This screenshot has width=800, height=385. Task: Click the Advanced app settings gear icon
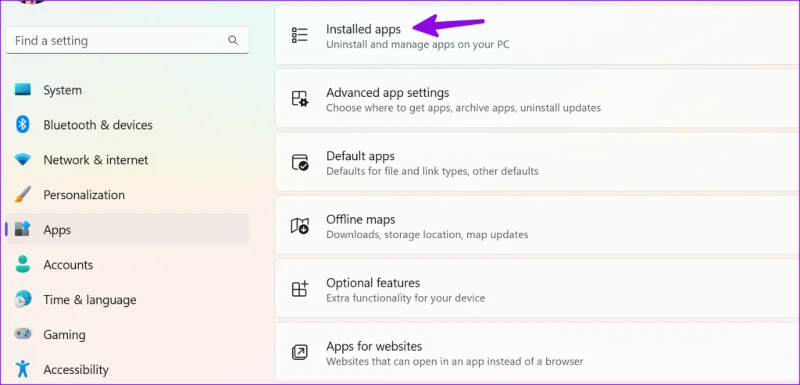tap(299, 98)
